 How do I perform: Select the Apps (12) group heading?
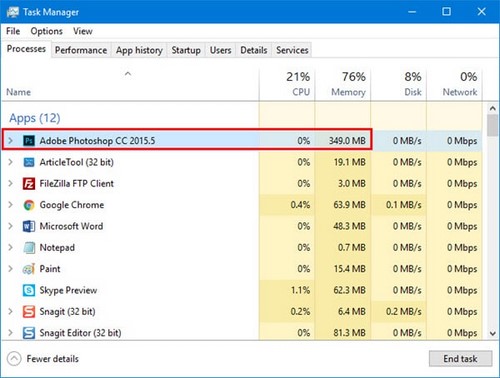tap(35, 118)
